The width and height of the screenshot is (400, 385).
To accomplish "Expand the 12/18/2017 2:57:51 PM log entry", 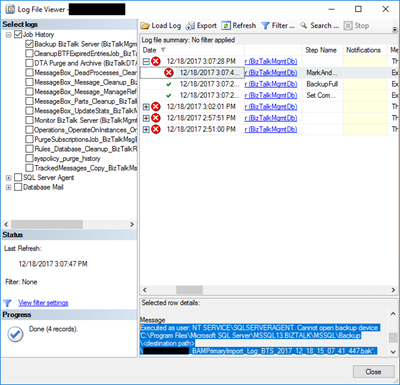I will coord(146,118).
